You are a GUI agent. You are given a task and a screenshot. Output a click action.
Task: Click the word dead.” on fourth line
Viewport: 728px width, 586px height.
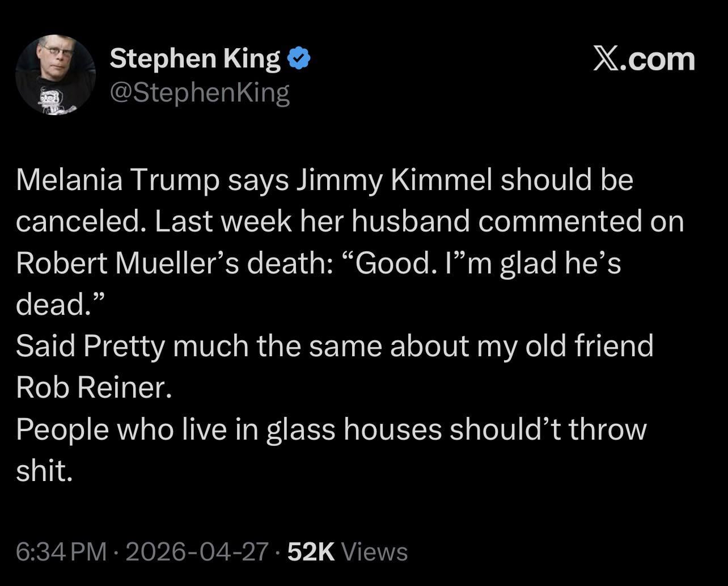point(60,305)
